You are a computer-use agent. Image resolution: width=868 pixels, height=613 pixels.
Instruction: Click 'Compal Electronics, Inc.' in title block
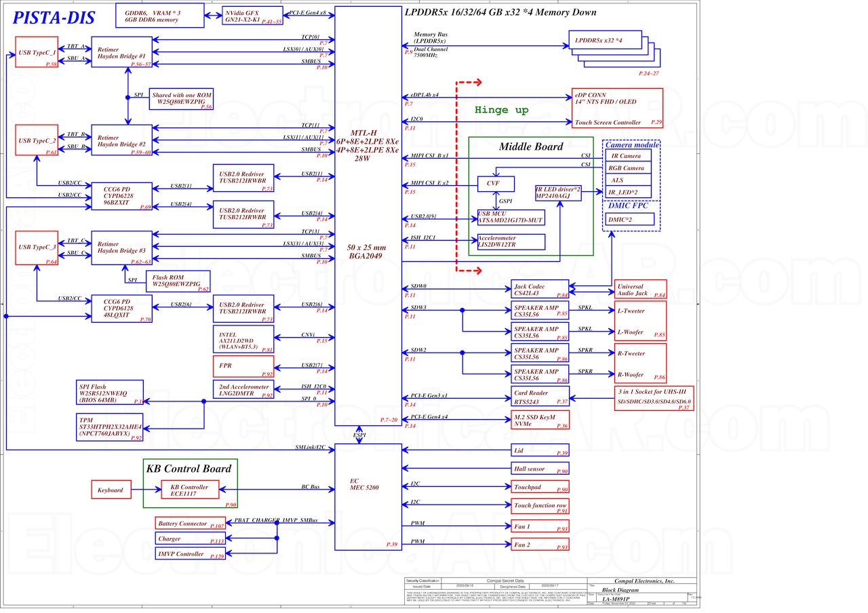point(644,581)
